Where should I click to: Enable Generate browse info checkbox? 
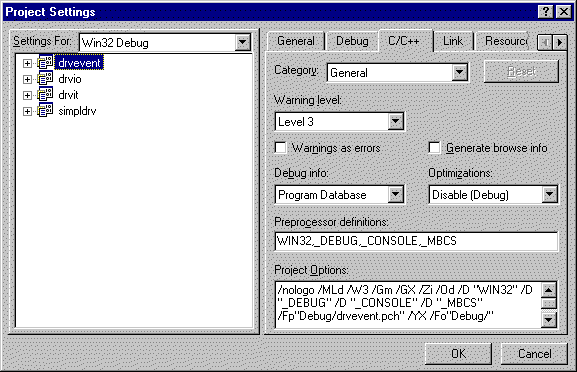click(434, 148)
